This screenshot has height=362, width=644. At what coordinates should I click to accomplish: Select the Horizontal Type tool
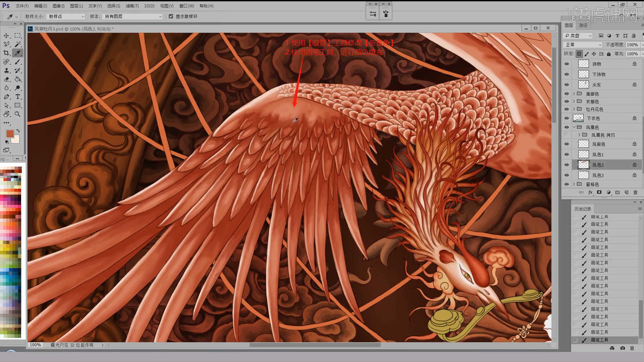pos(18,97)
